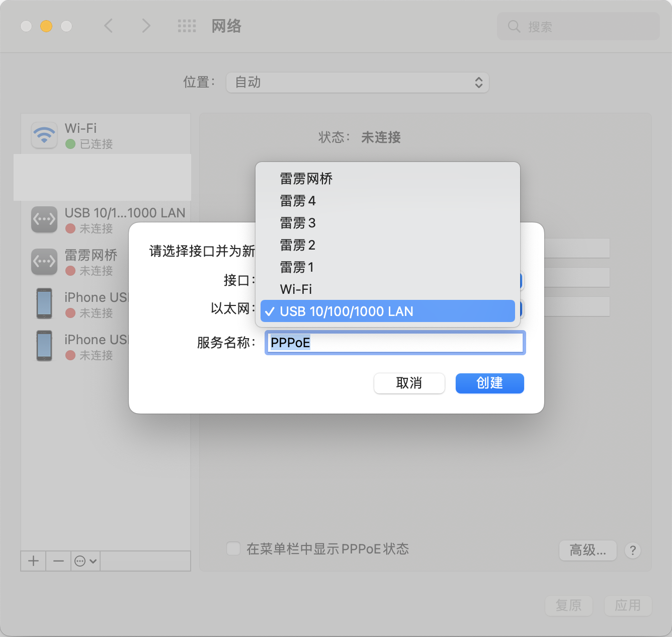Screen dimensions: 672x637
Task: Click the 取消 button
Action: (x=409, y=383)
